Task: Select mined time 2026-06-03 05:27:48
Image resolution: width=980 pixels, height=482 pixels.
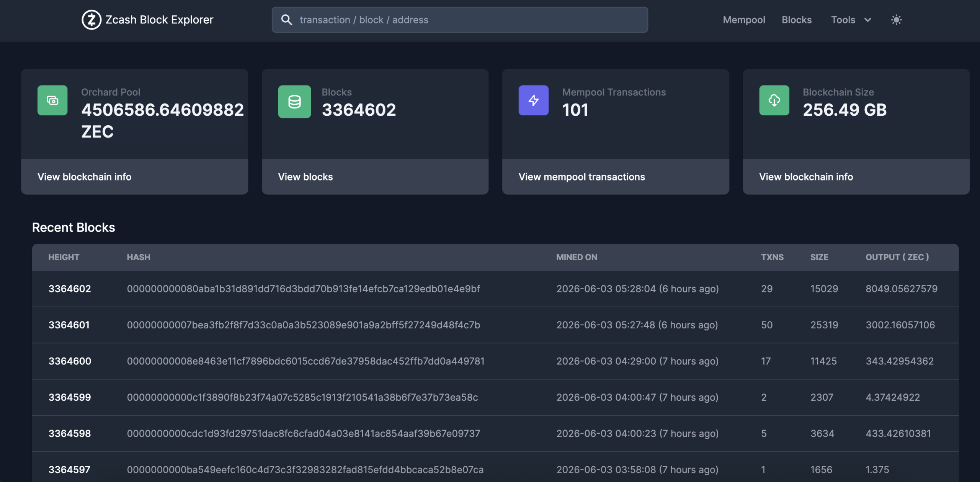Action: 606,325
